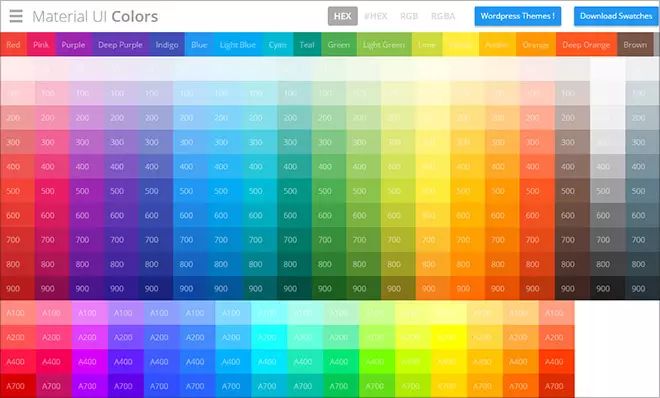
Task: Select the Orange color tab
Action: (x=535, y=45)
